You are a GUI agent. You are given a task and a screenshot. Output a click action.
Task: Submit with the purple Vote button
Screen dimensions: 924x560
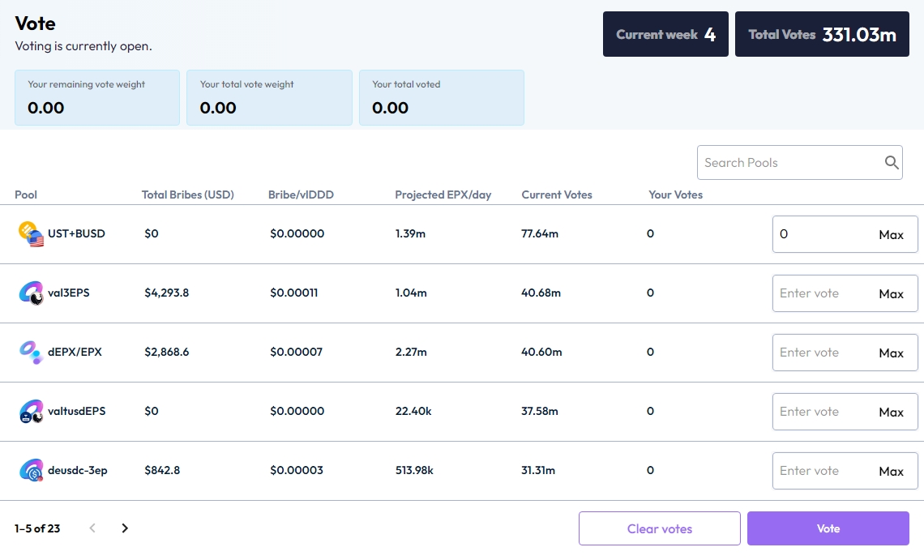[x=828, y=528]
